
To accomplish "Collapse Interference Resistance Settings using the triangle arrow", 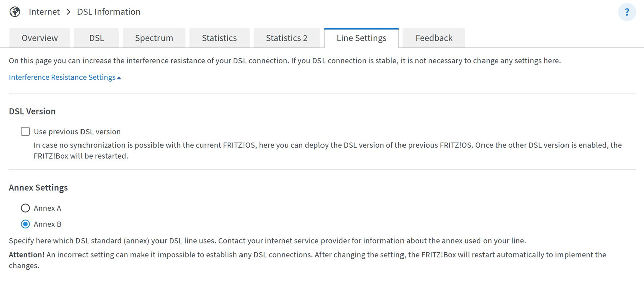I will [119, 78].
